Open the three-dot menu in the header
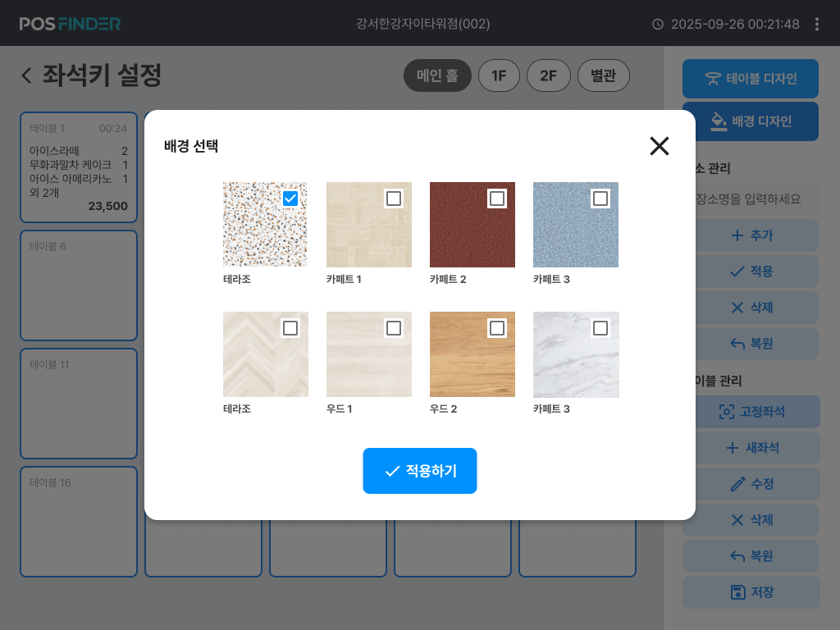Image resolution: width=840 pixels, height=630 pixels. 816,24
